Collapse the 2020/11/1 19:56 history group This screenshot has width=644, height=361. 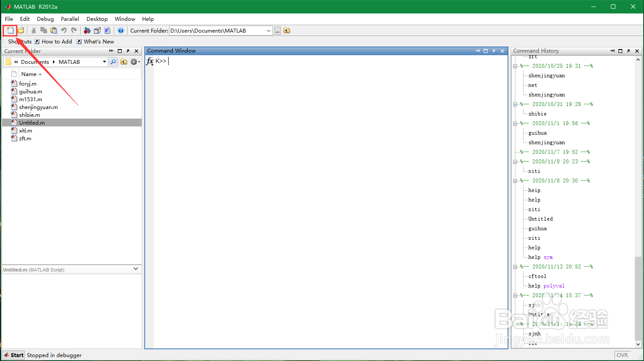tap(515, 123)
